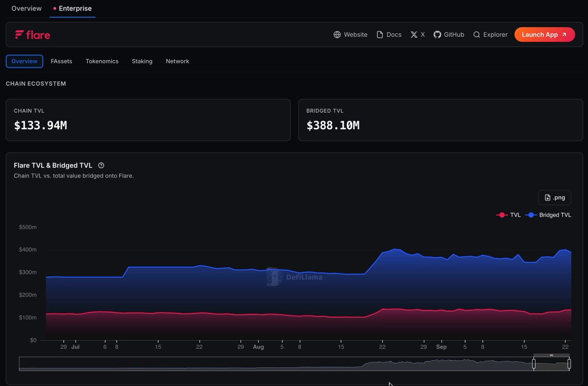This screenshot has height=386, width=588.
Task: Open the Tokenomics tab
Action: point(102,61)
